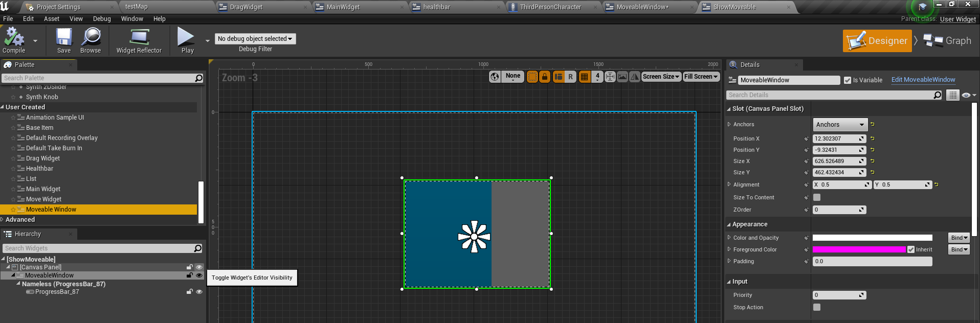
Task: Click the magenta Foreground Color swatch
Action: click(x=859, y=249)
